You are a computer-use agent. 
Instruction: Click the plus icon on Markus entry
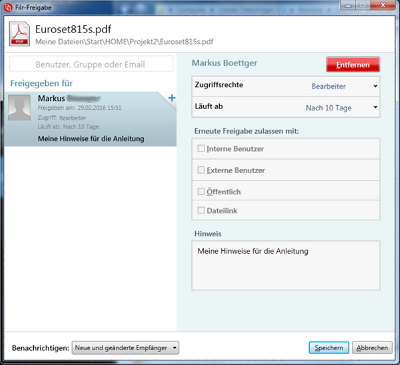[172, 98]
